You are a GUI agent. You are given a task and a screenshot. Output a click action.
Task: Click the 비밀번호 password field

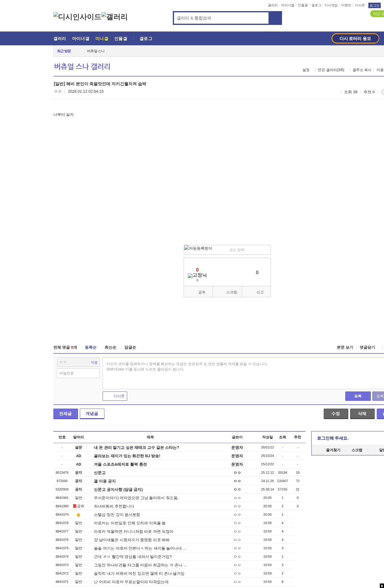(x=78, y=373)
